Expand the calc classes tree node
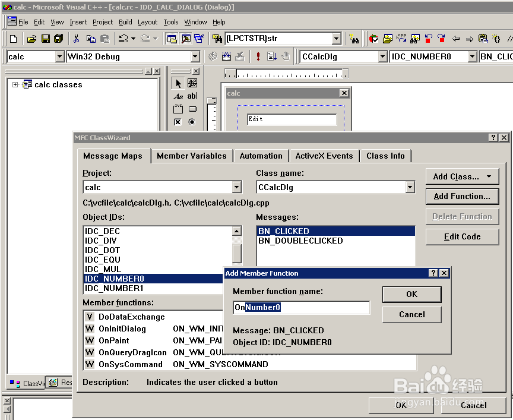 point(15,84)
